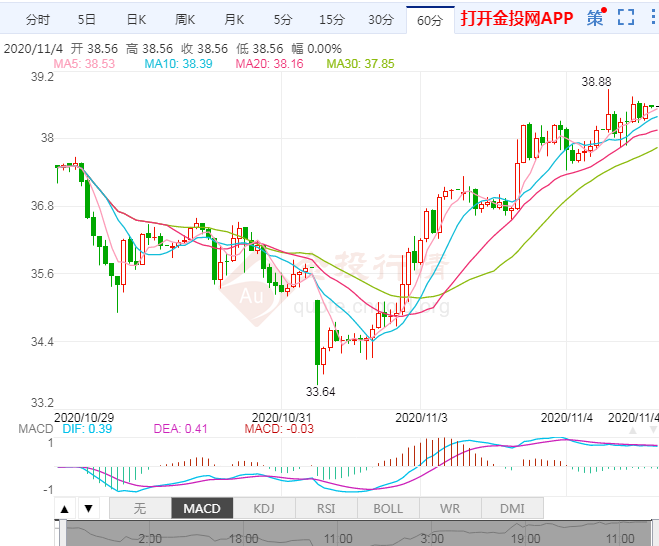
Task: Turn off indicators with 无 option
Action: (140, 509)
